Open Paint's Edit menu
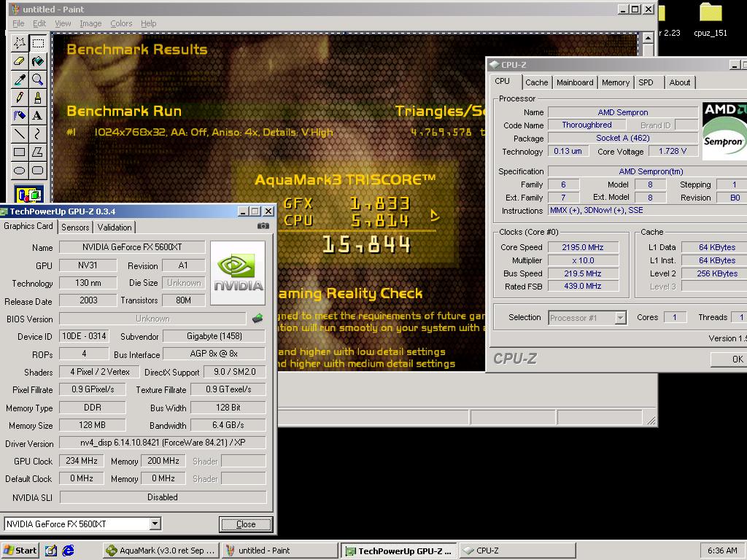747x560 pixels. (39, 23)
